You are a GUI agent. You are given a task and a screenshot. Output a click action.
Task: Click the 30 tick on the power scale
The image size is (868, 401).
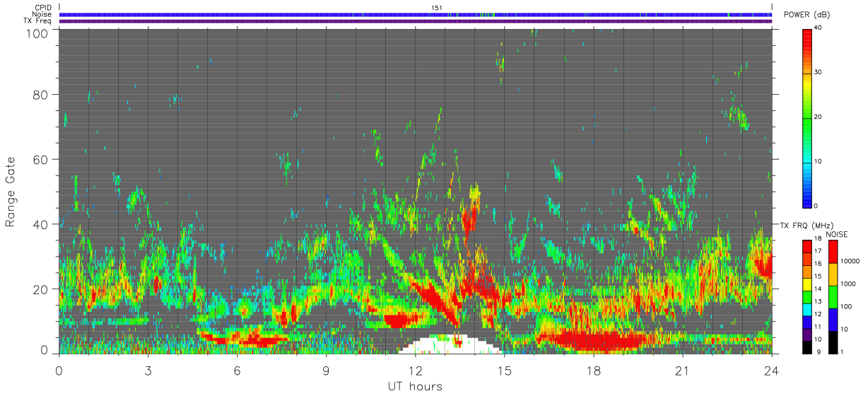[x=817, y=71]
